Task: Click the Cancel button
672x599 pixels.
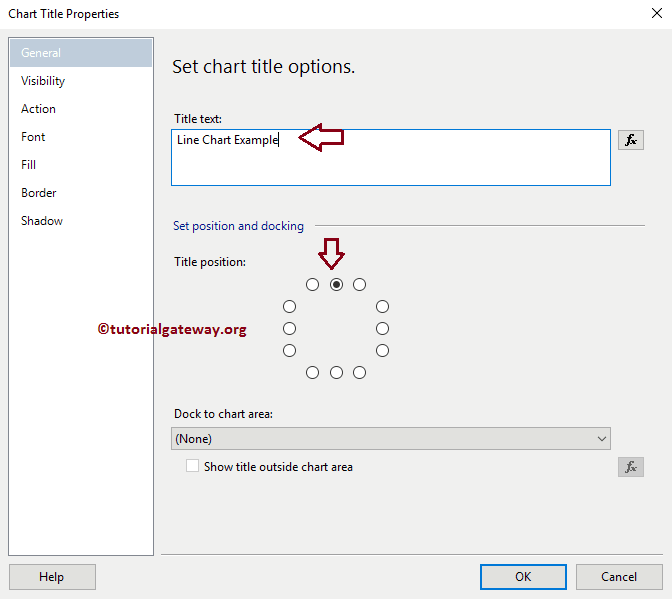Action: [619, 577]
